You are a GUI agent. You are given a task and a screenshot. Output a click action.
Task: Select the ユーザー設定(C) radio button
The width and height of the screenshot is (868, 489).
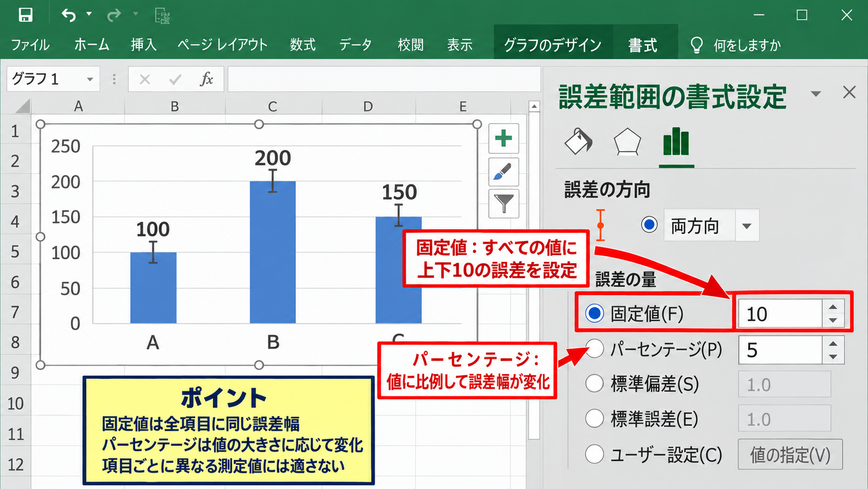coord(594,454)
